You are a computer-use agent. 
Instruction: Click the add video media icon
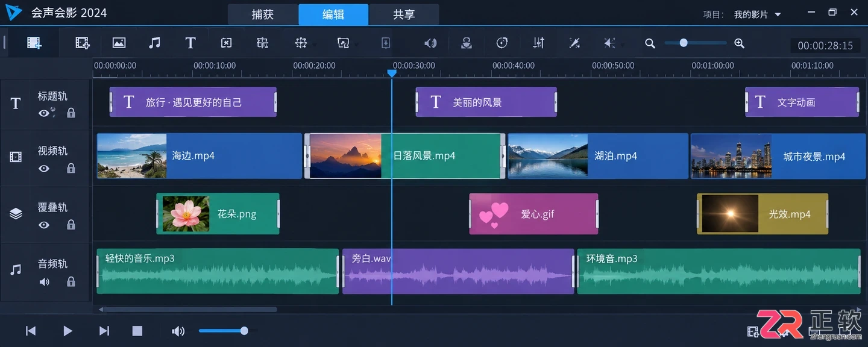point(82,43)
